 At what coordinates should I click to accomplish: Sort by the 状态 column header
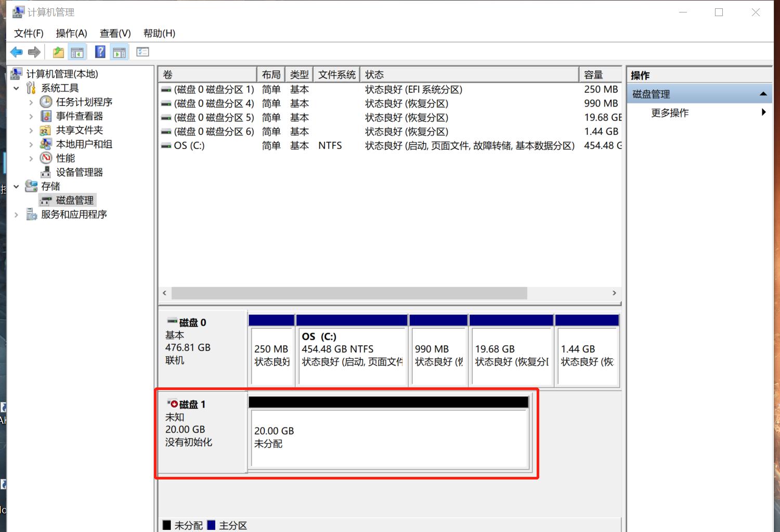coord(470,74)
